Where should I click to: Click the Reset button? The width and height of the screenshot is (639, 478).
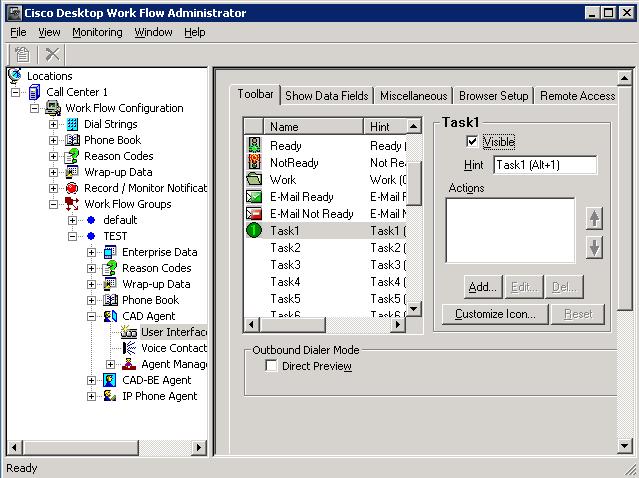(577, 314)
